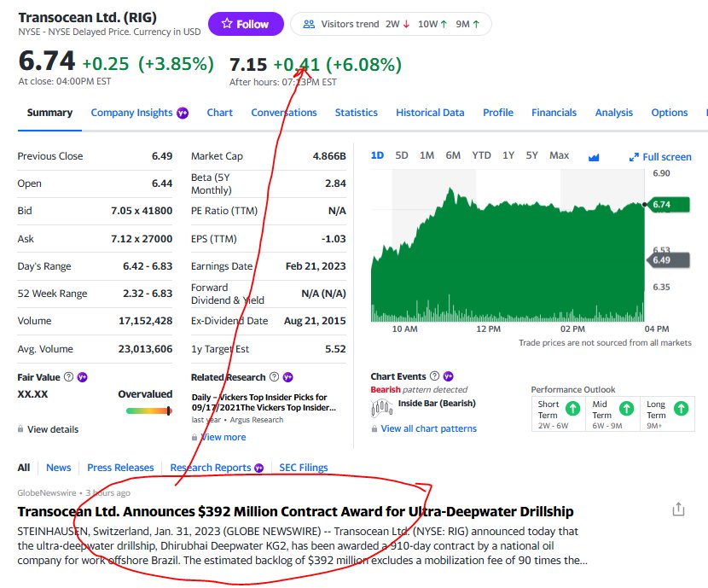Open the Conversations tab
Image resolution: width=708 pixels, height=588 pixels.
pyautogui.click(x=284, y=113)
